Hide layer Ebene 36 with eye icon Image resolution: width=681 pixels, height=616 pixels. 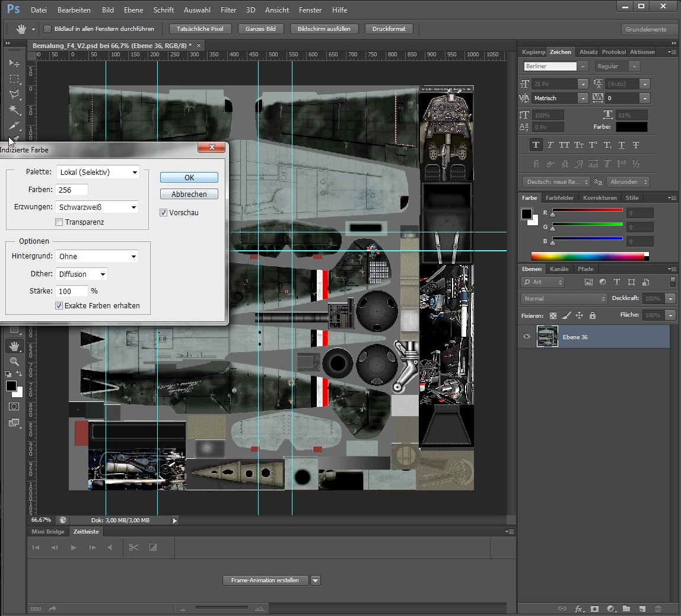tap(526, 337)
